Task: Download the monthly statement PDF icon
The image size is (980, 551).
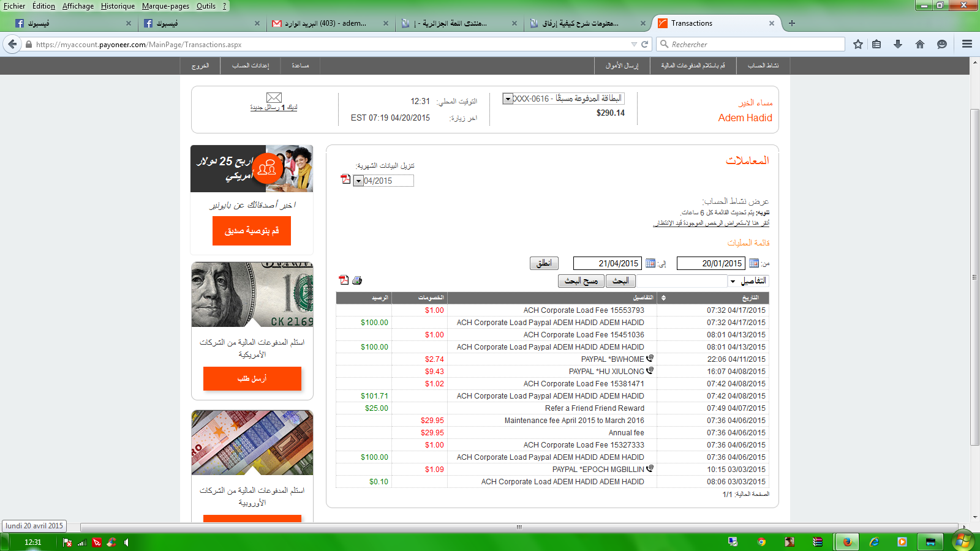Action: pos(345,179)
